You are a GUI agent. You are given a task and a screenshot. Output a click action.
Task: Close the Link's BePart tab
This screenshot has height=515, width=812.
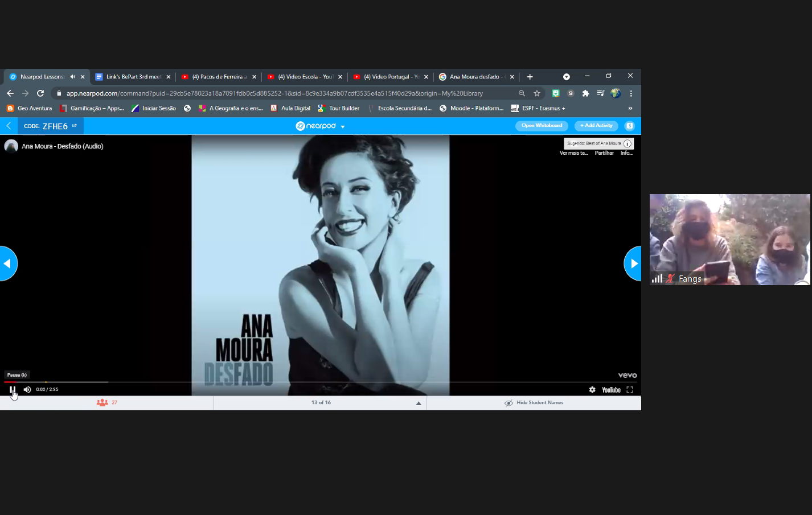[x=169, y=77]
